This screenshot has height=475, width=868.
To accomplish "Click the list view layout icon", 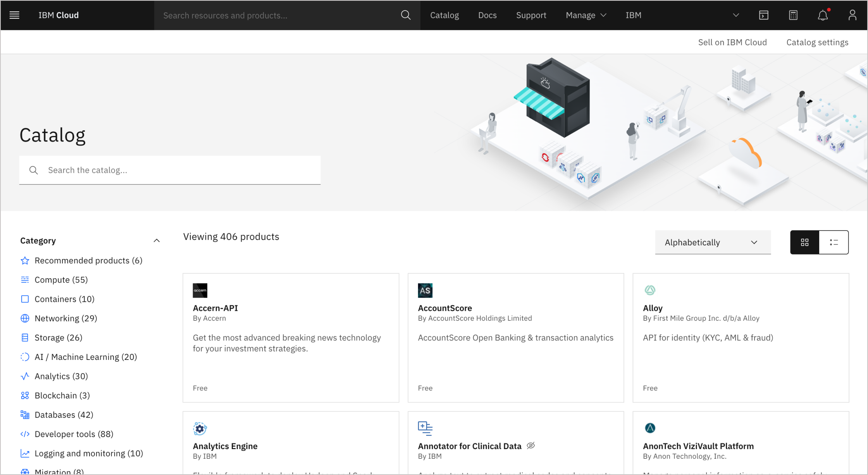I will [x=834, y=242].
